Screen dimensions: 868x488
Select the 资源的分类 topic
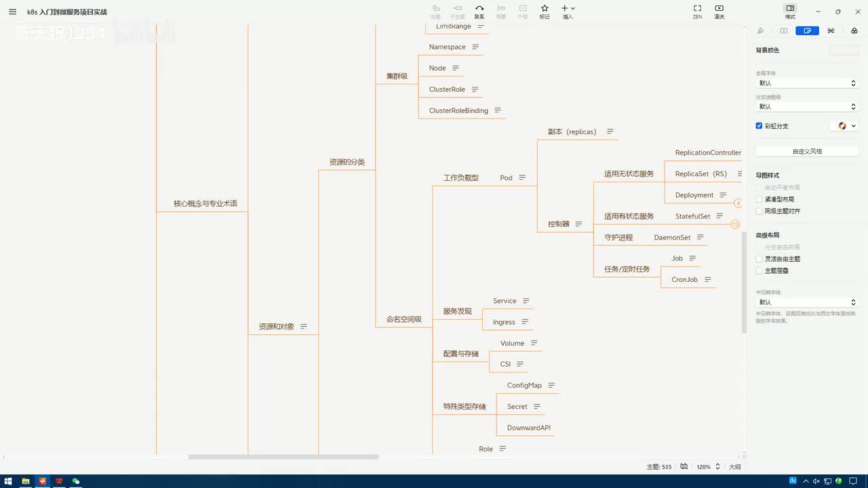(x=347, y=162)
